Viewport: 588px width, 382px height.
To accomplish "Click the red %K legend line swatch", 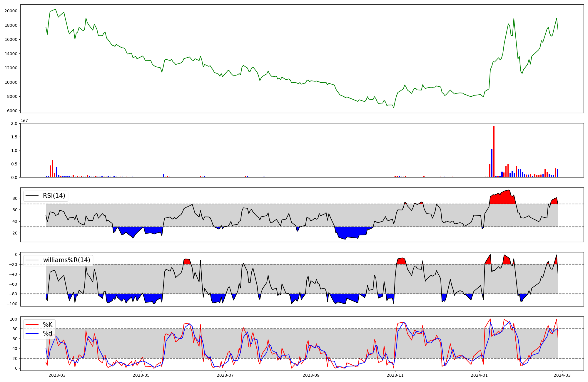I will point(32,325).
